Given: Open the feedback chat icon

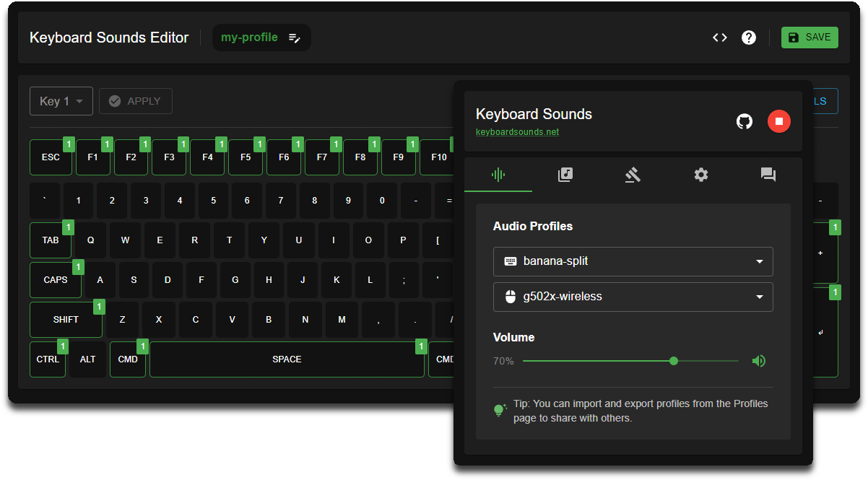Looking at the screenshot, I should (x=768, y=175).
